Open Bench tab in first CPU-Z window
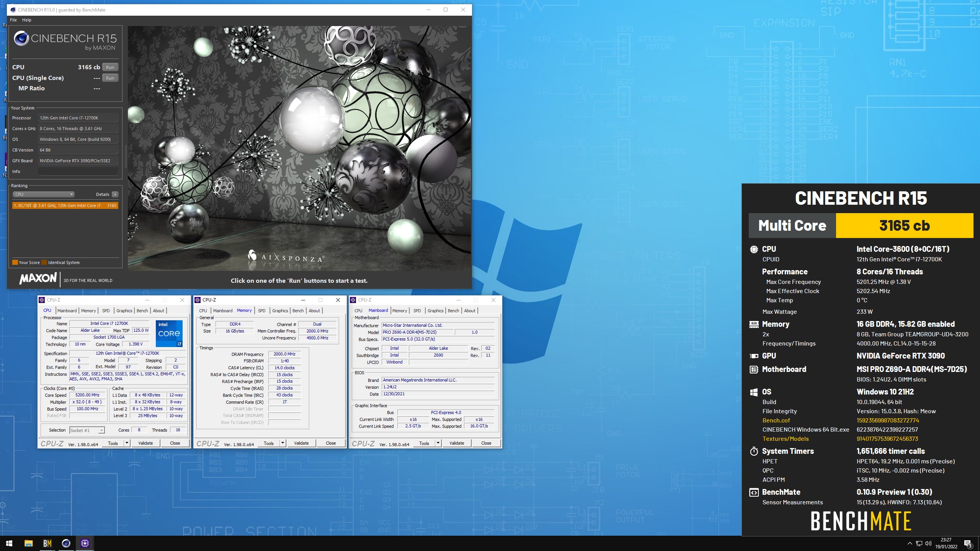Viewport: 980px width, 551px height. point(142,311)
